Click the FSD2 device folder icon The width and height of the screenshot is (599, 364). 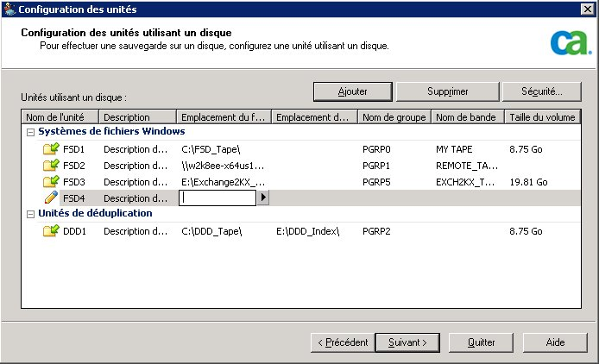coord(50,166)
